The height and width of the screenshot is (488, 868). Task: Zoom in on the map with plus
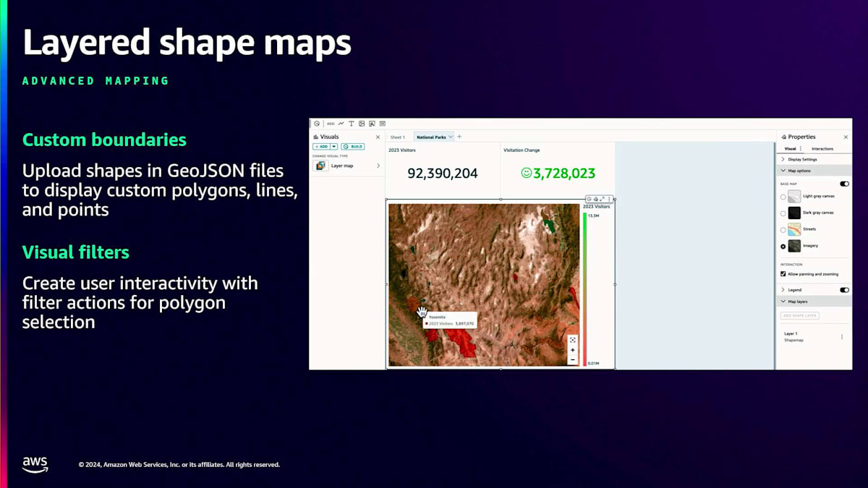point(573,350)
